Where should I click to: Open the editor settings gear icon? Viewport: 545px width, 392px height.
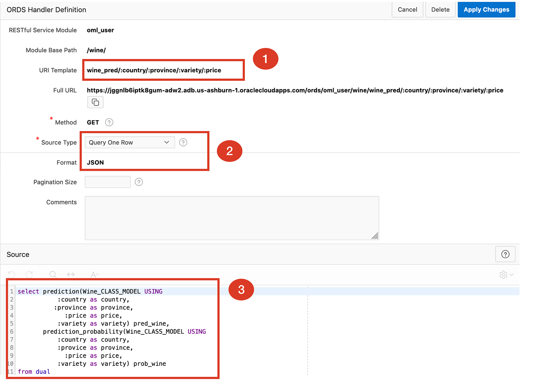click(x=503, y=275)
